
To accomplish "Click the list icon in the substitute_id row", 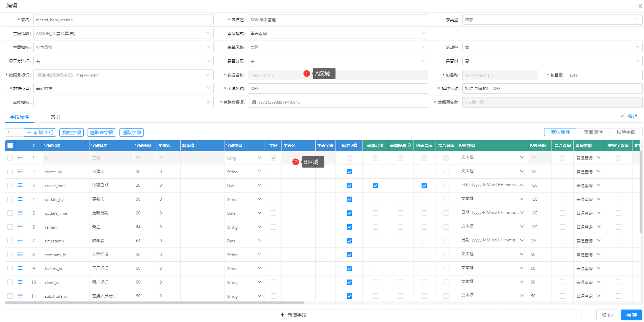I will tap(20, 296).
